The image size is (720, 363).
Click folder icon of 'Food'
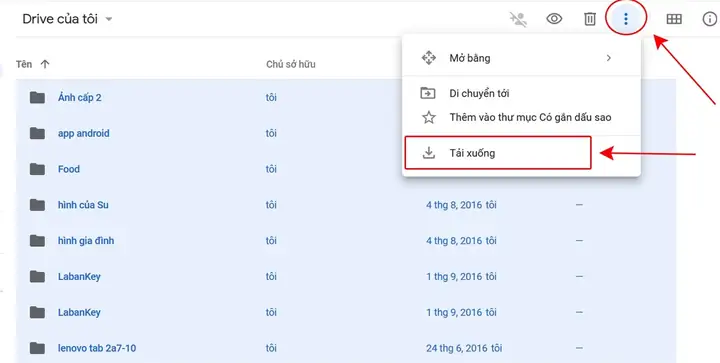(37, 169)
